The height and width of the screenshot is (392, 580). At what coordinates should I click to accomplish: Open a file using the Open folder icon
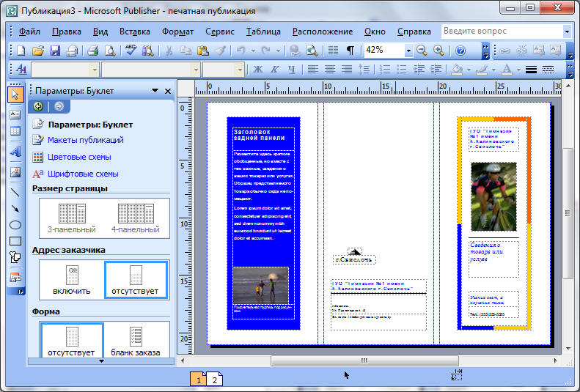pyautogui.click(x=37, y=51)
